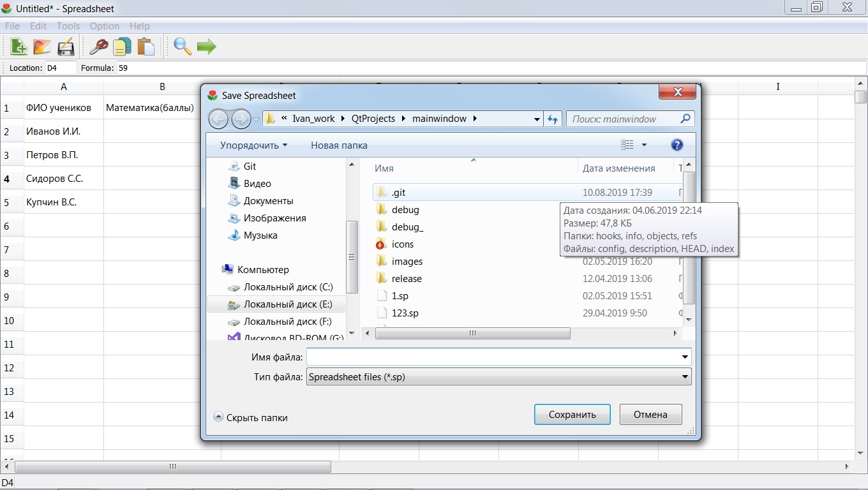Expand the Имя файла history dropdown
Viewport: 868px width, 490px height.
pos(685,357)
